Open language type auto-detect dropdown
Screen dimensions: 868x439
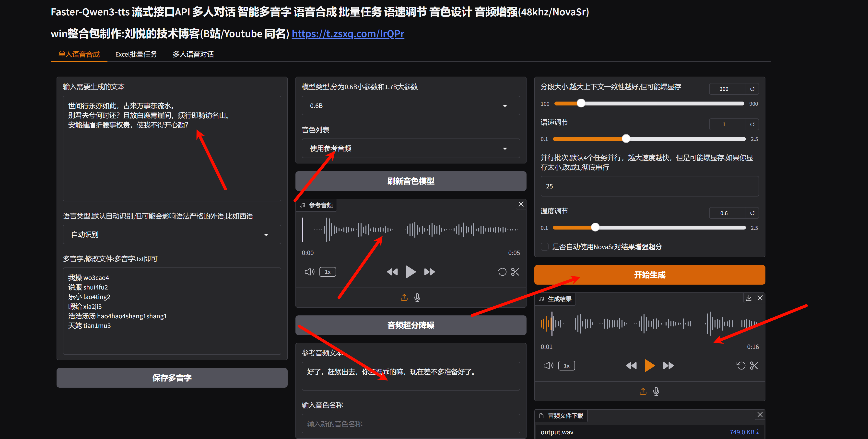coord(172,234)
